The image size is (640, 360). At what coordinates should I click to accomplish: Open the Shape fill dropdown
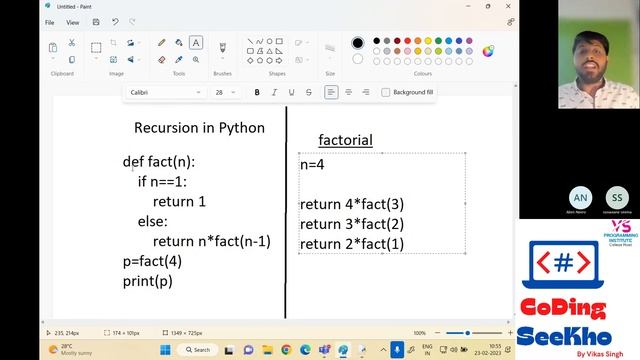click(x=302, y=60)
